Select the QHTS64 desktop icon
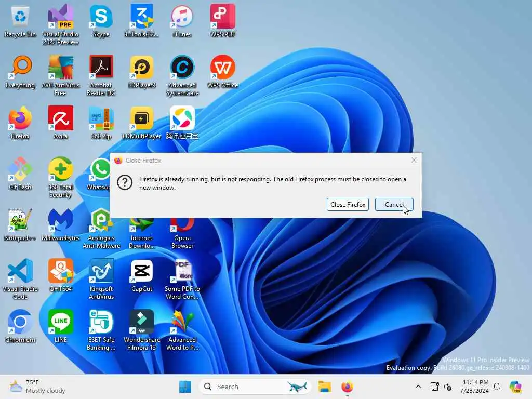532x399 pixels. pos(61,276)
